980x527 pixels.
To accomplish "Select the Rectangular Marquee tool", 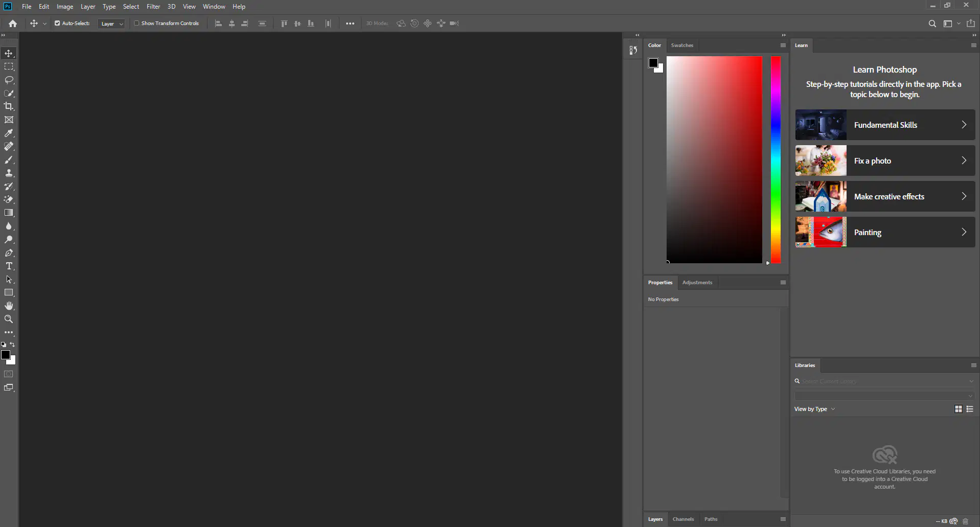I will 9,66.
